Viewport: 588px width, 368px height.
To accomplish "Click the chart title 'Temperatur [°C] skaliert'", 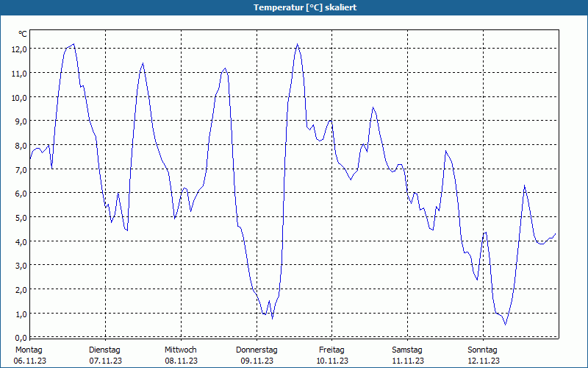I will [x=305, y=7].
